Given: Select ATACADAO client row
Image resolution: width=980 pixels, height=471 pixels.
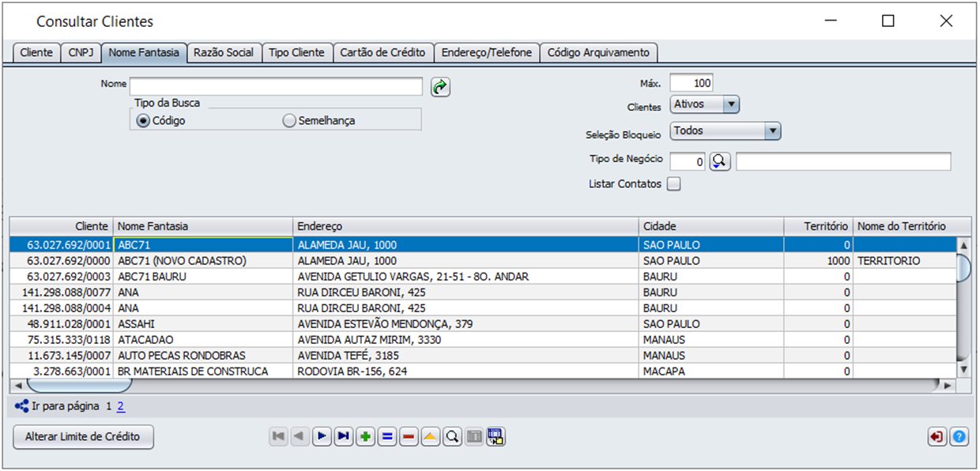Looking at the screenshot, I should point(483,340).
